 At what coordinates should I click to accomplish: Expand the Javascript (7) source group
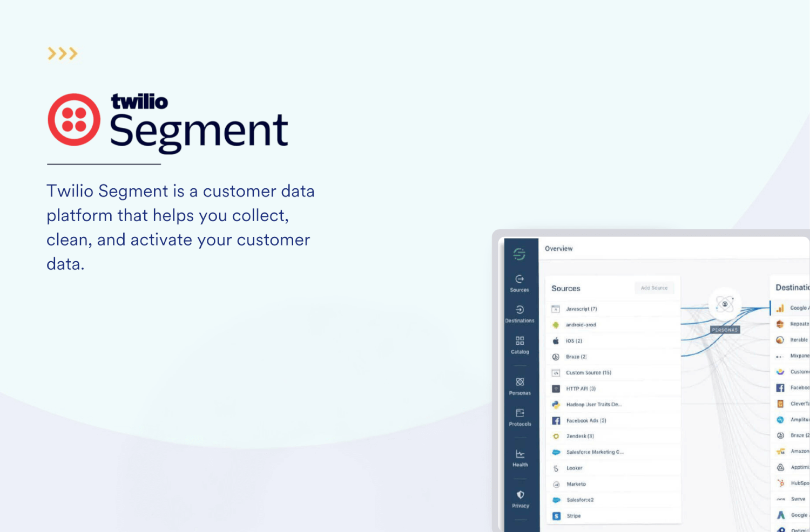tap(580, 309)
